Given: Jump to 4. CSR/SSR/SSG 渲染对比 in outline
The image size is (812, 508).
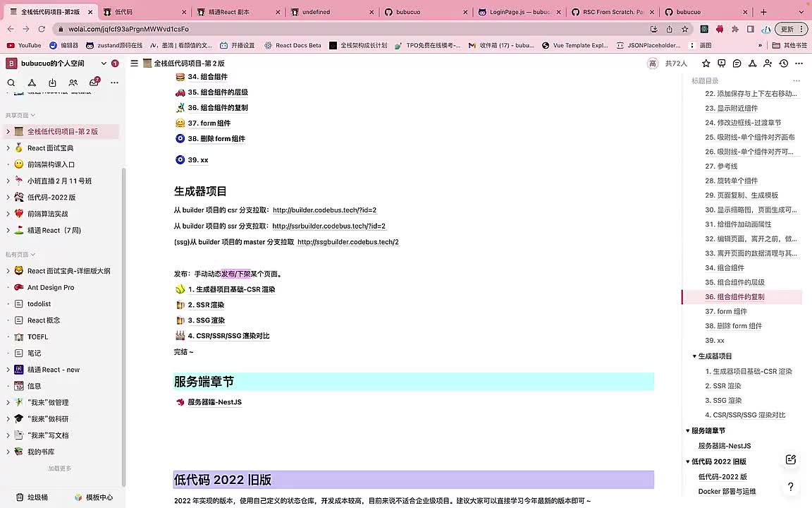Looking at the screenshot, I should pyautogui.click(x=745, y=415).
